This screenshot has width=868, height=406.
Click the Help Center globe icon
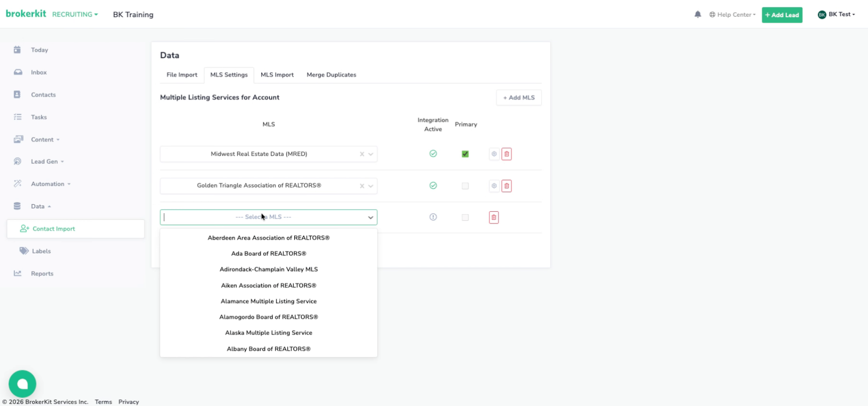tap(712, 14)
